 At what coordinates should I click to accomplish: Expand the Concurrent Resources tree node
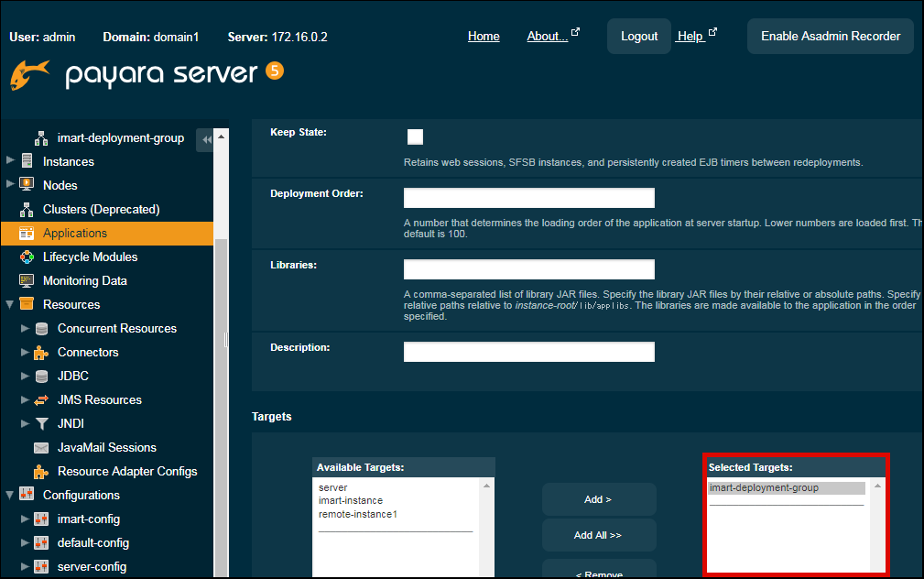tap(25, 328)
